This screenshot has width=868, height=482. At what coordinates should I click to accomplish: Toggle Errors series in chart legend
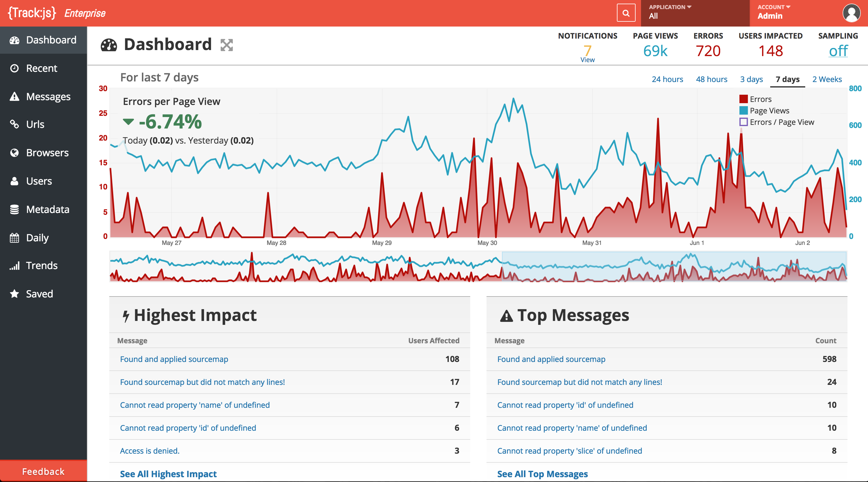pos(743,99)
